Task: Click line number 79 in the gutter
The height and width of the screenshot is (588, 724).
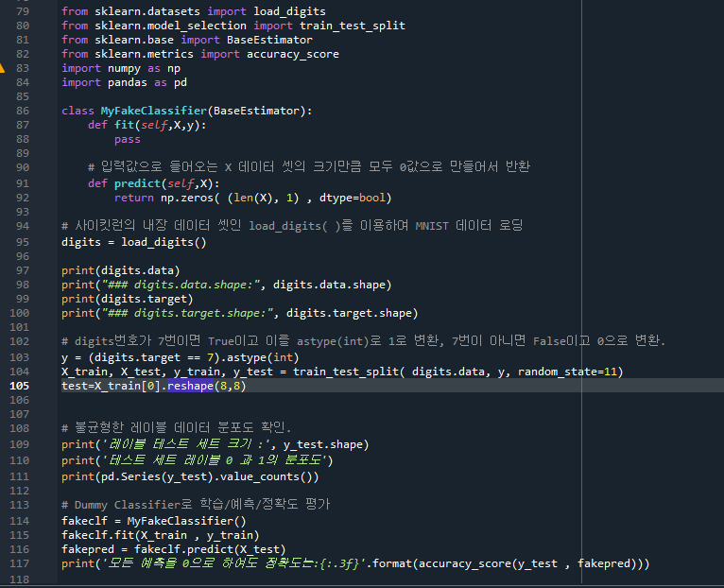Action: click(x=23, y=11)
